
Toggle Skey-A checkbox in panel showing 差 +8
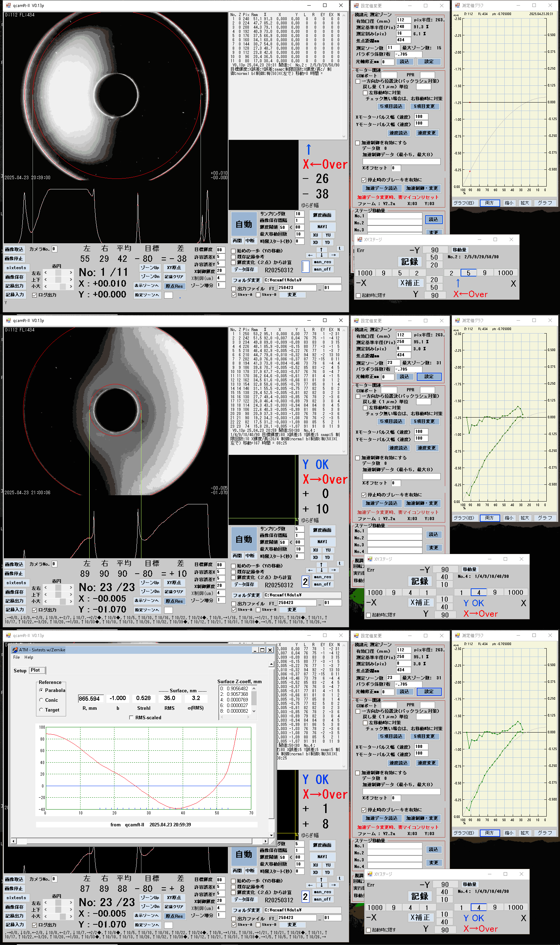click(234, 925)
